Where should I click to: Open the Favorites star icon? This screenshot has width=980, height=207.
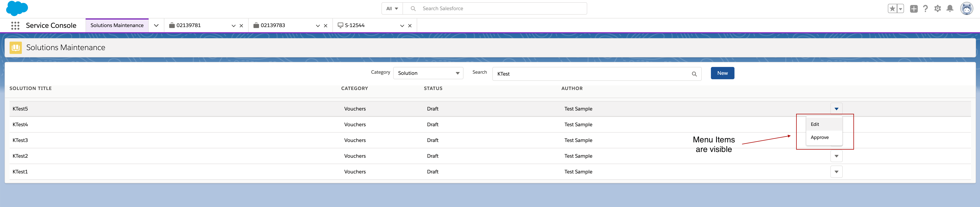pos(892,9)
